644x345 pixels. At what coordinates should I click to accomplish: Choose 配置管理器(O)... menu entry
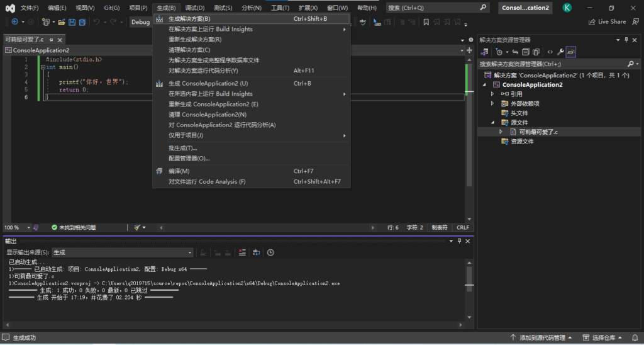click(x=189, y=158)
